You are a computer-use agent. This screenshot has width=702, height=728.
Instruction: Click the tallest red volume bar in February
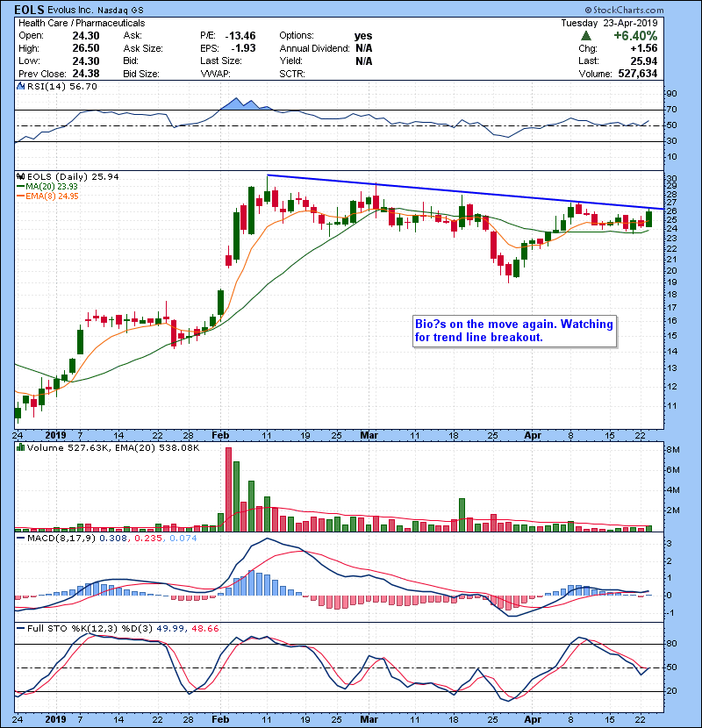click(228, 489)
